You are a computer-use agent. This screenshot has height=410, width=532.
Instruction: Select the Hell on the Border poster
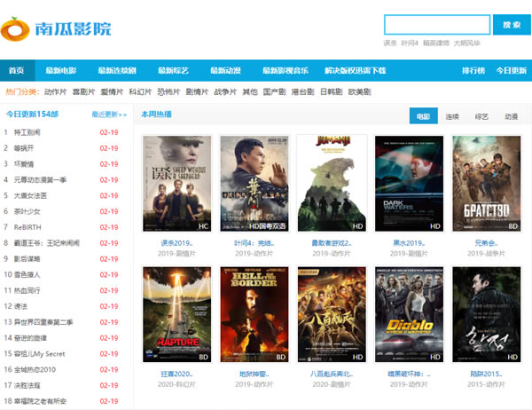click(x=254, y=315)
